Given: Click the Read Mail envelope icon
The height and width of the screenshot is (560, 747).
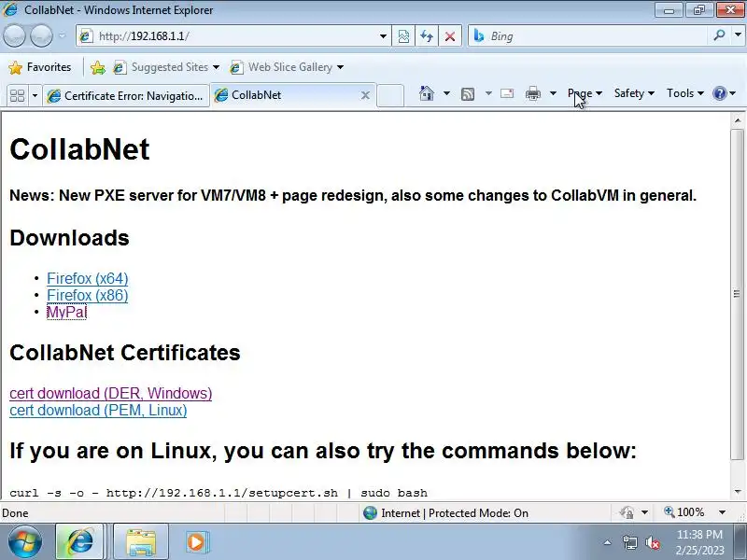Looking at the screenshot, I should click(507, 93).
